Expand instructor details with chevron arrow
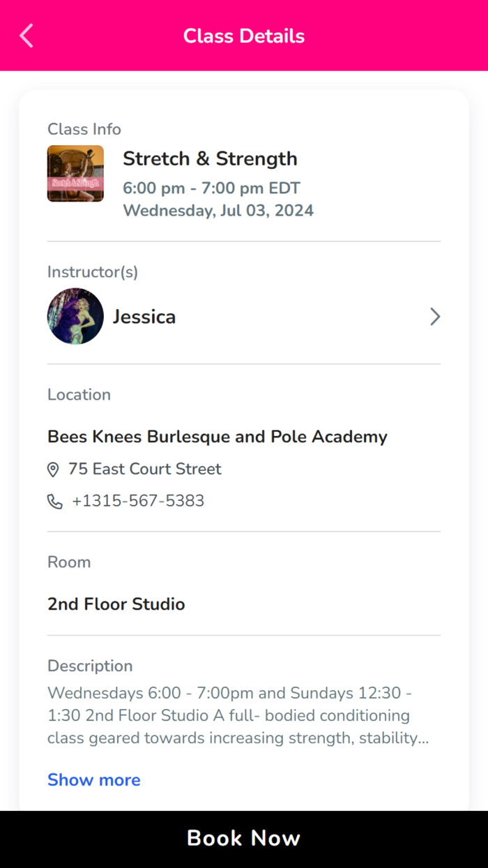Viewport: 488px width, 868px height. pyautogui.click(x=435, y=317)
